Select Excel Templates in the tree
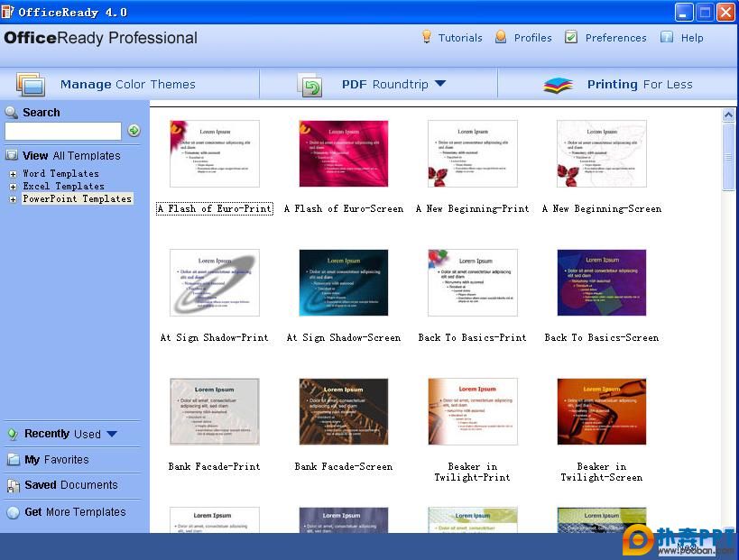Viewport: 739px width, 560px height. coord(64,186)
